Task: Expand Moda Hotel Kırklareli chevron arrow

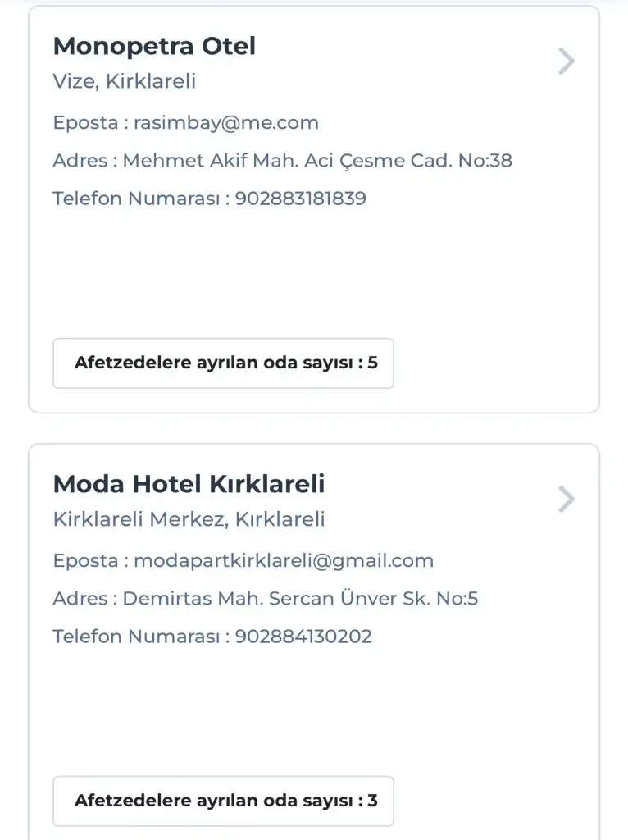Action: click(566, 500)
